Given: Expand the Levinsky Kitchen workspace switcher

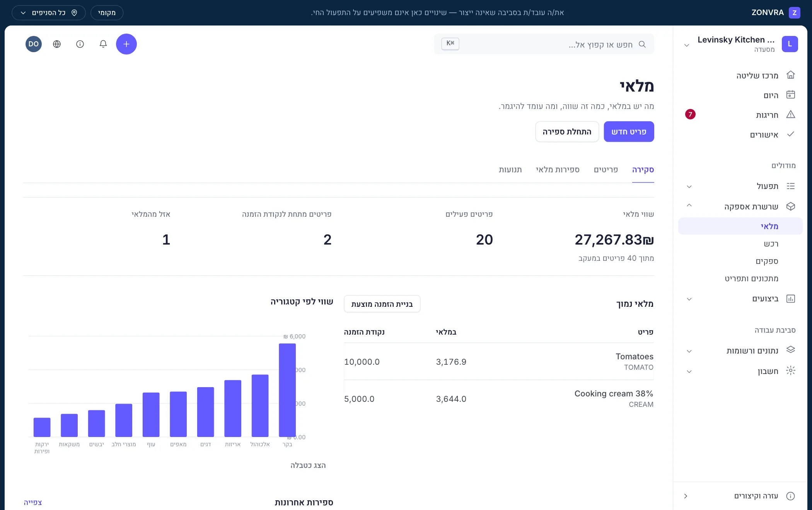Looking at the screenshot, I should pyautogui.click(x=687, y=45).
